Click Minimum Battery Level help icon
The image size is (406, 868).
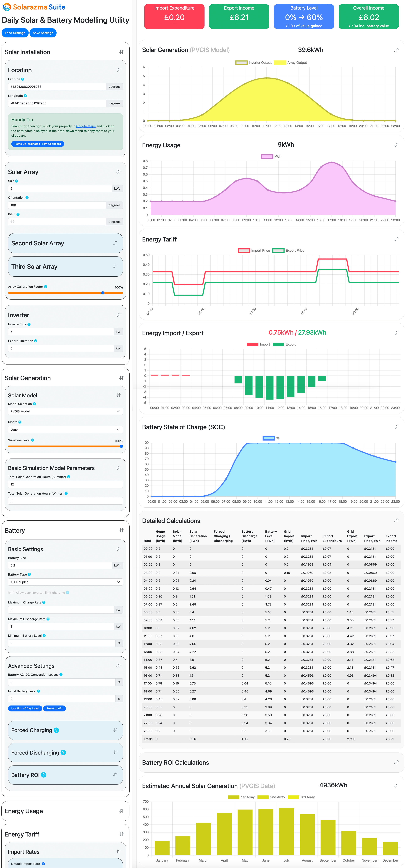coord(44,635)
